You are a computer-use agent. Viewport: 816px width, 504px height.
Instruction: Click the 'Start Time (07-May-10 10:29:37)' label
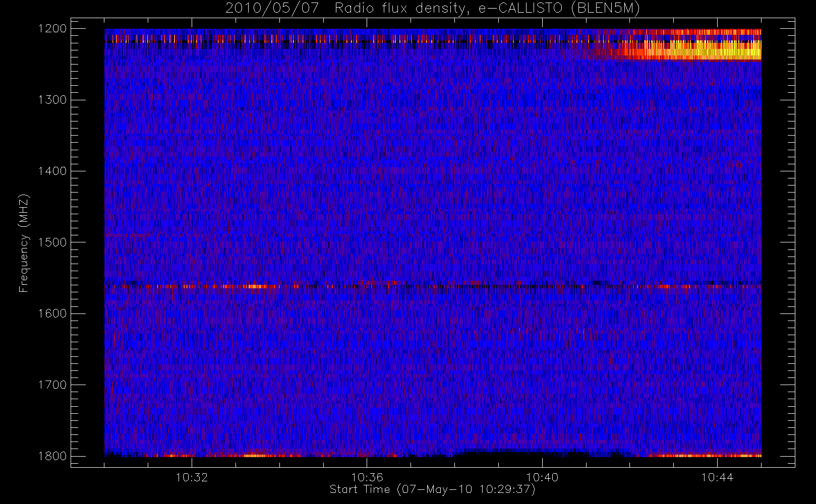point(432,489)
